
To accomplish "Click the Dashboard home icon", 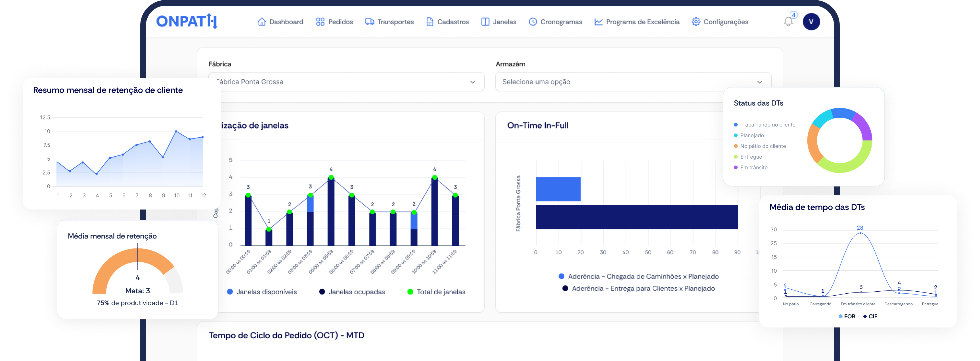I will point(261,22).
